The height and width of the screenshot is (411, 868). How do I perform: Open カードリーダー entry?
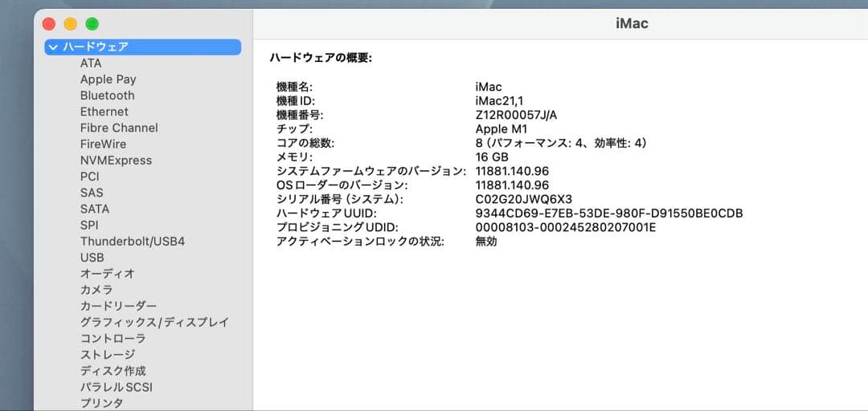click(x=118, y=306)
